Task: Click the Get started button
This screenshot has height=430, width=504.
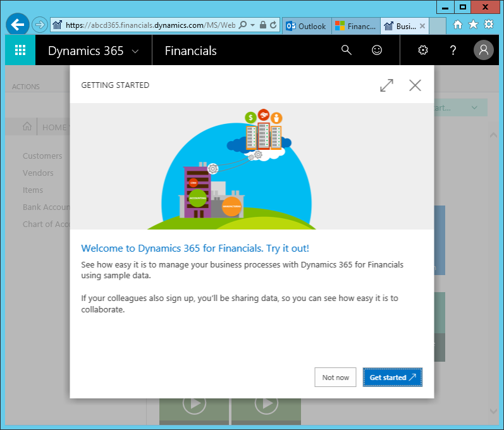Action: click(393, 378)
